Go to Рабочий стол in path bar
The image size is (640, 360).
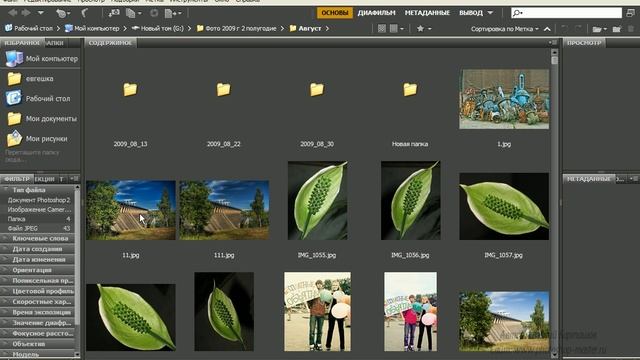click(x=29, y=29)
